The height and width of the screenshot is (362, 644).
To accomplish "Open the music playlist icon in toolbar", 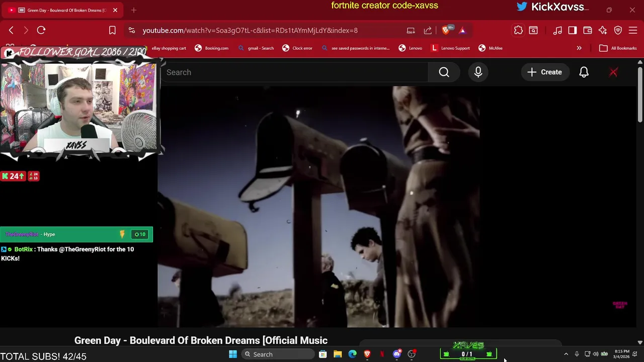I will [557, 30].
